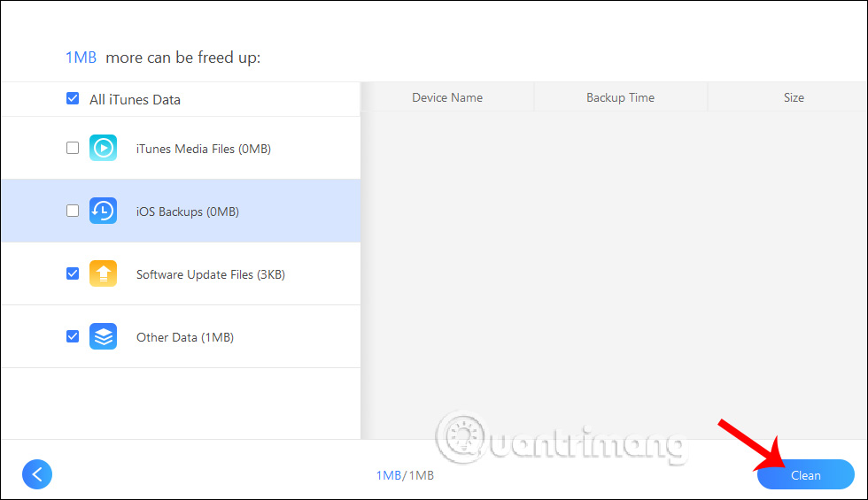Check the iTunes Media Files checkbox
The image size is (868, 500).
pyautogui.click(x=73, y=148)
